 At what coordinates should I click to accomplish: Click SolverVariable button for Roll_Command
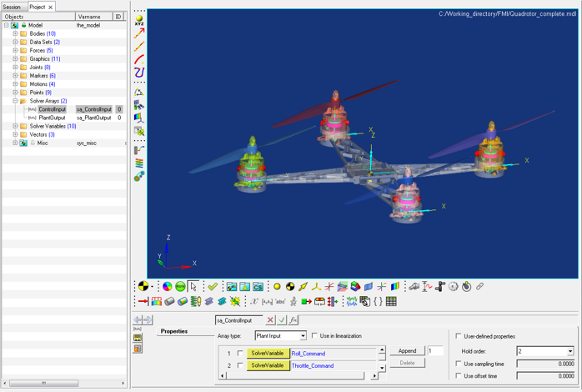point(268,354)
